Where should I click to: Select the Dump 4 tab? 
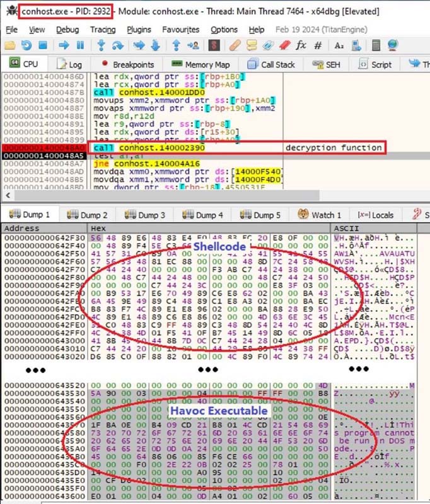(x=202, y=215)
